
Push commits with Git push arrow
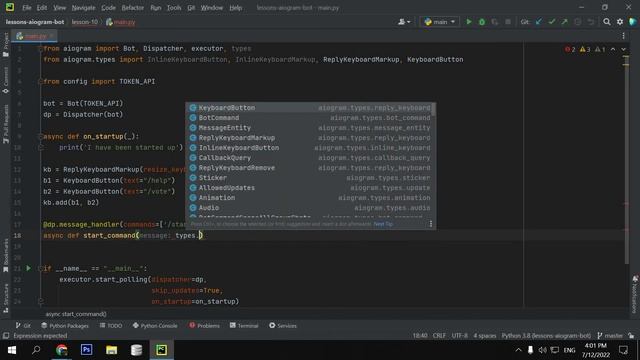point(564,22)
